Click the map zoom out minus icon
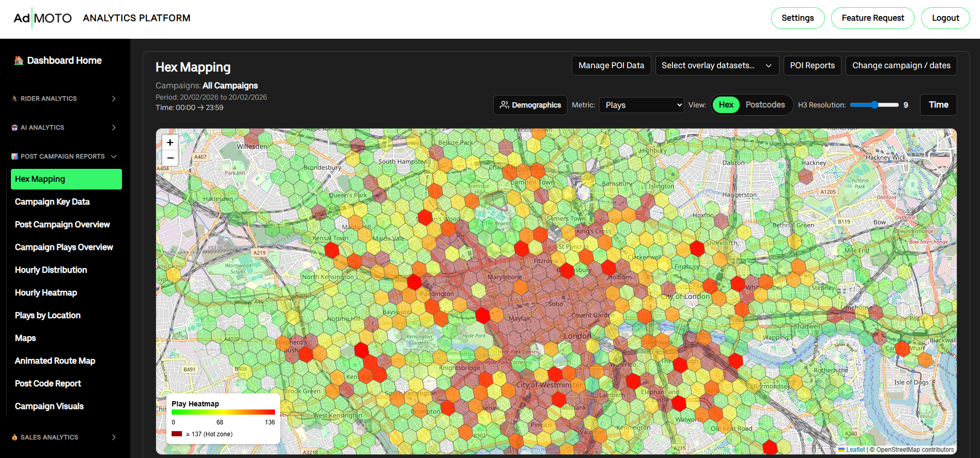 coord(170,158)
